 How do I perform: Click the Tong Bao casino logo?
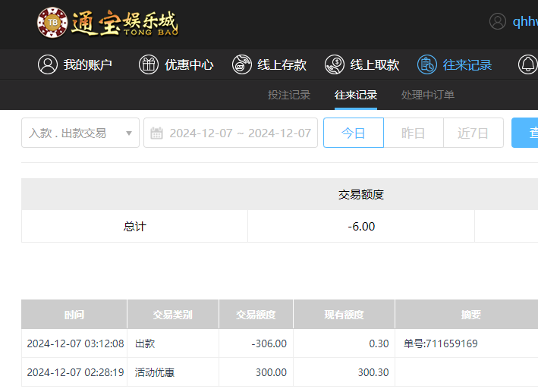point(108,23)
